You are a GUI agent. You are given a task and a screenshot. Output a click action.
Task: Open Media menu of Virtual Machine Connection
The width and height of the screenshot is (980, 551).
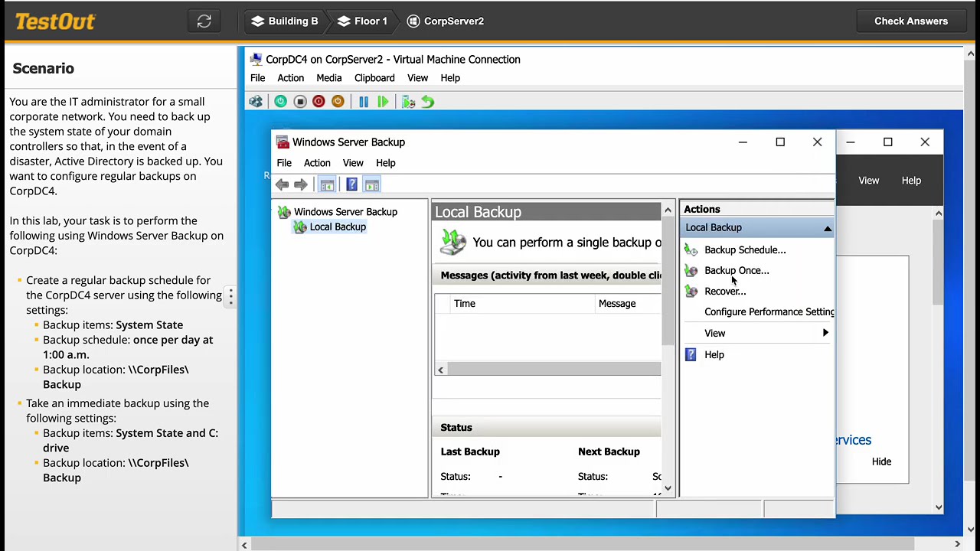(x=329, y=78)
